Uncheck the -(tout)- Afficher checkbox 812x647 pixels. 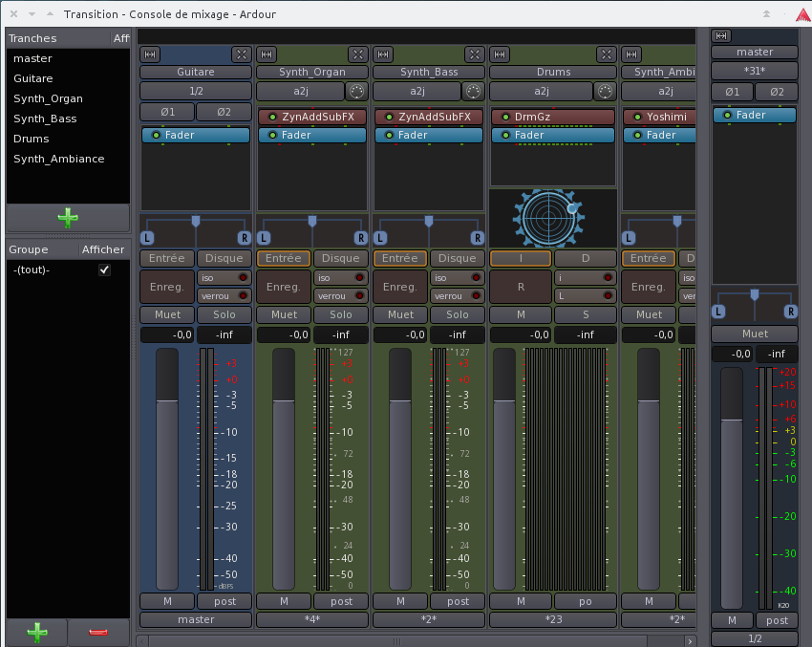point(105,270)
